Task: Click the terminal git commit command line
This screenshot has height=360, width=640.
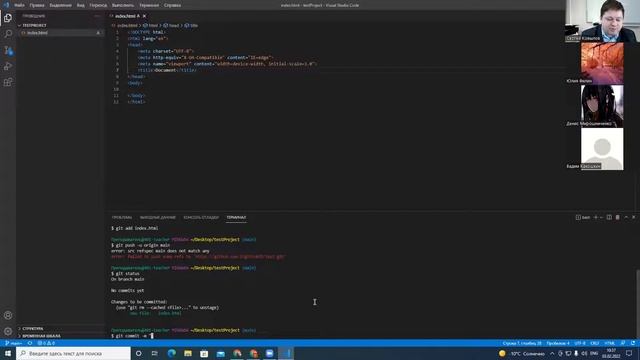Action: click(x=133, y=336)
